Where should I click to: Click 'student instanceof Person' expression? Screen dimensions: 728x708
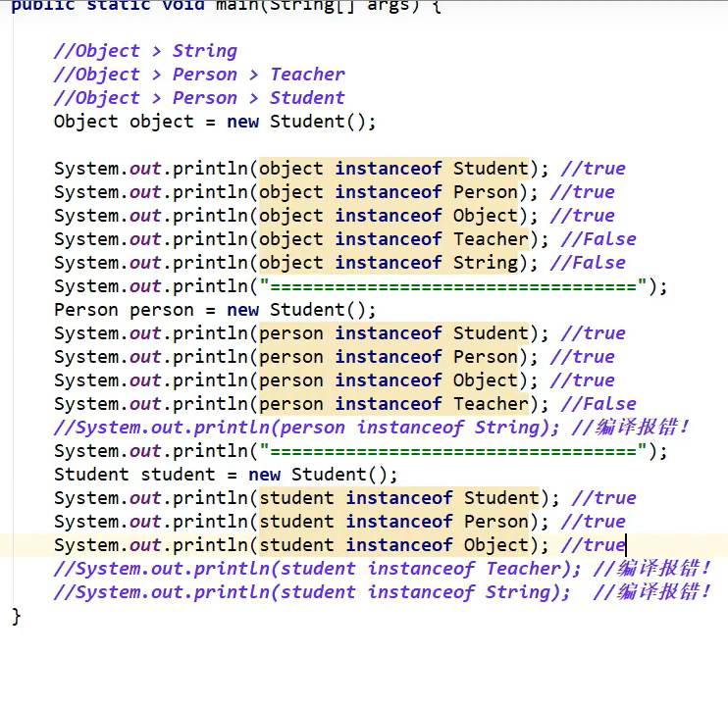393,522
